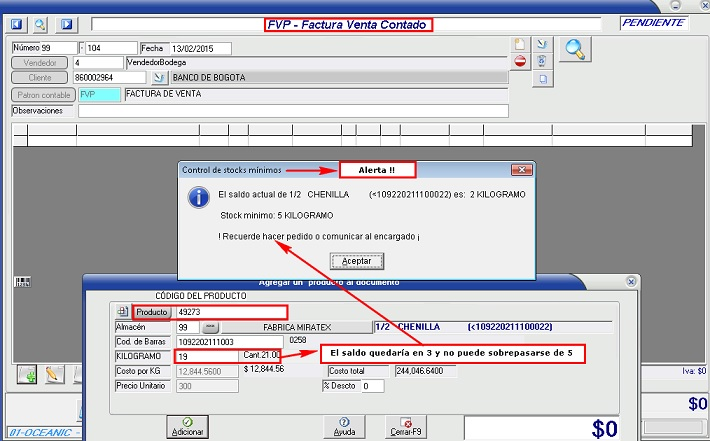
Task: Click the next record navigation arrow
Action: pyautogui.click(x=67, y=23)
